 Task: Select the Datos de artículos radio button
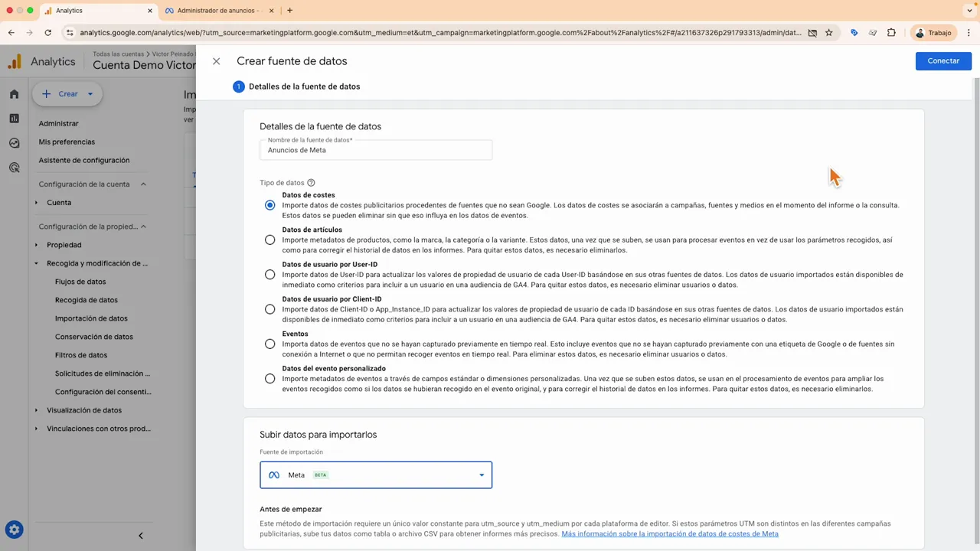click(x=269, y=240)
